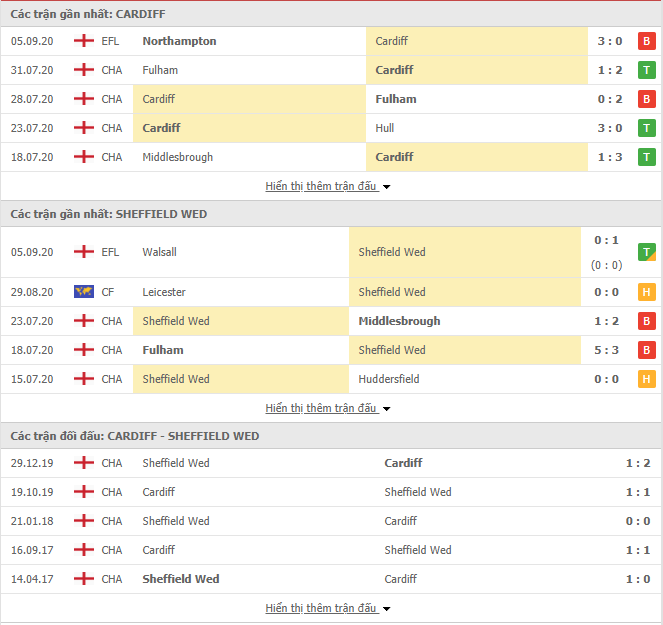Expand more Cardiff recent matches
Viewport: 663px width, 625px height.
328,186
